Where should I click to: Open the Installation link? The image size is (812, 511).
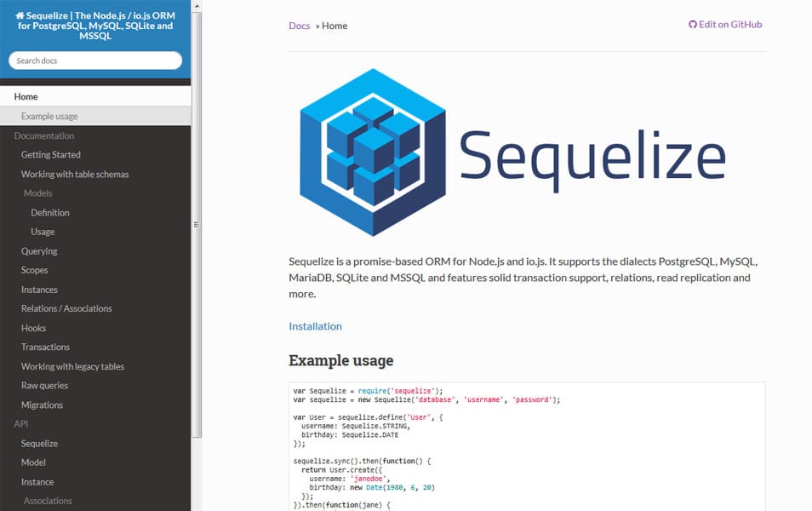(315, 326)
